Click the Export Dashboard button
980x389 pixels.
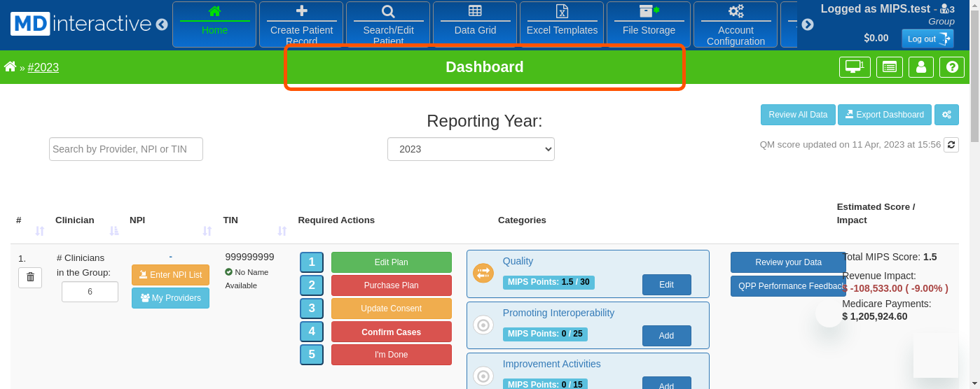pyautogui.click(x=884, y=115)
